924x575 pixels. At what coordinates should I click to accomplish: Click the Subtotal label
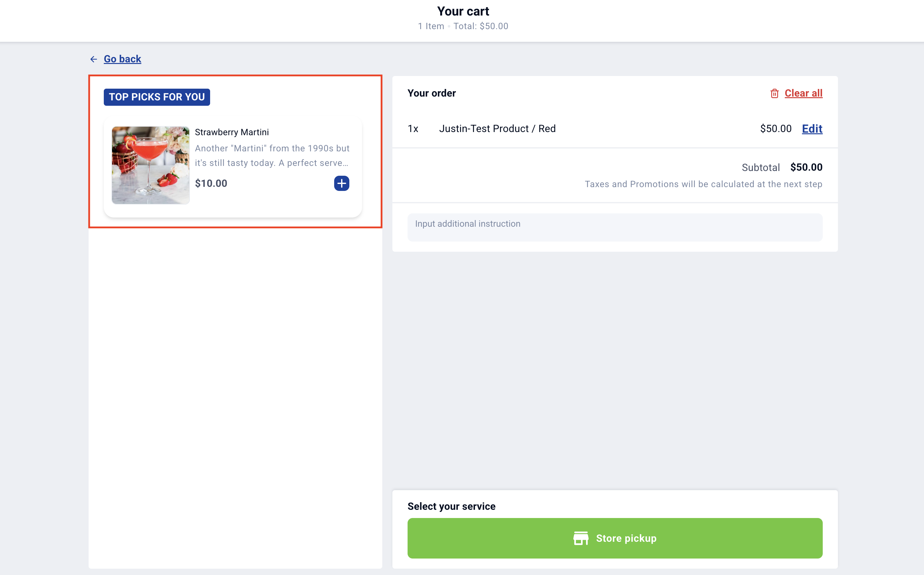[x=761, y=168]
